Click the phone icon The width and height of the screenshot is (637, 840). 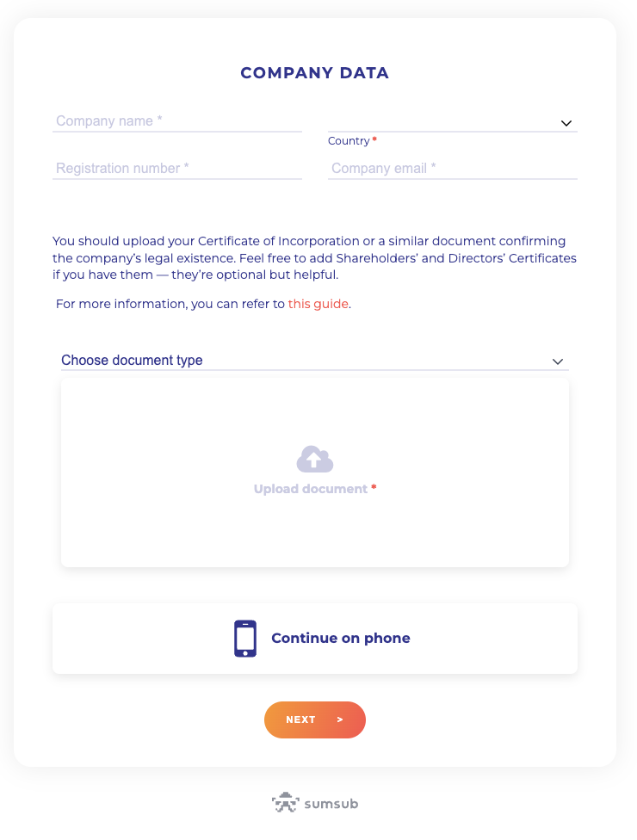click(245, 639)
